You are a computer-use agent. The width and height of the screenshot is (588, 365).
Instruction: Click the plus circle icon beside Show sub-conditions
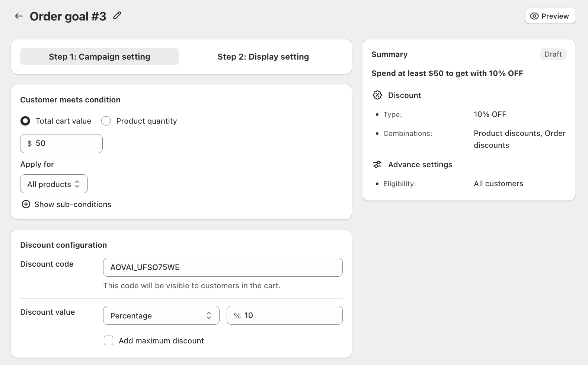tap(26, 204)
